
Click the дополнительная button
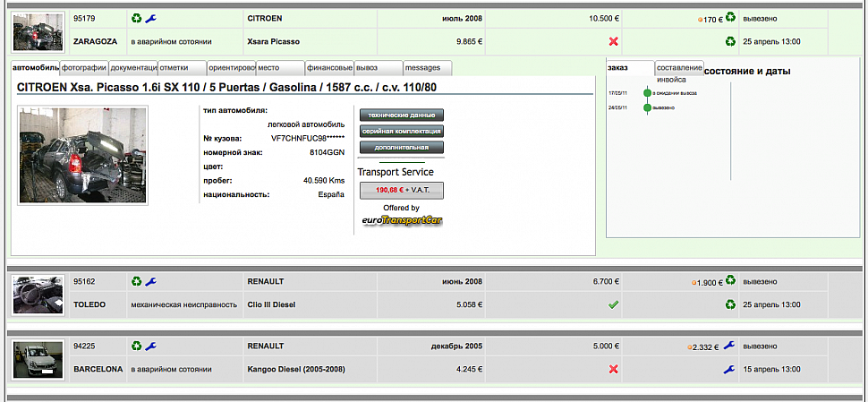[x=402, y=148]
